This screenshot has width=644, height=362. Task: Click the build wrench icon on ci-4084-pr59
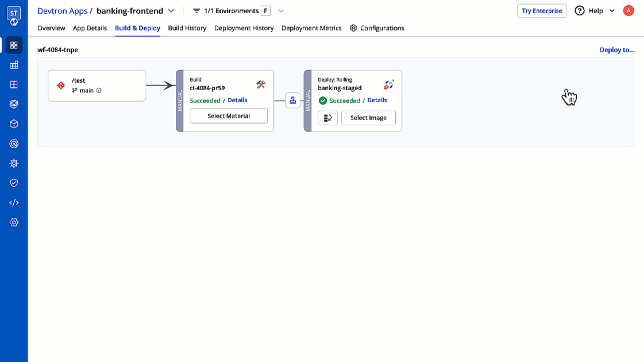261,84
